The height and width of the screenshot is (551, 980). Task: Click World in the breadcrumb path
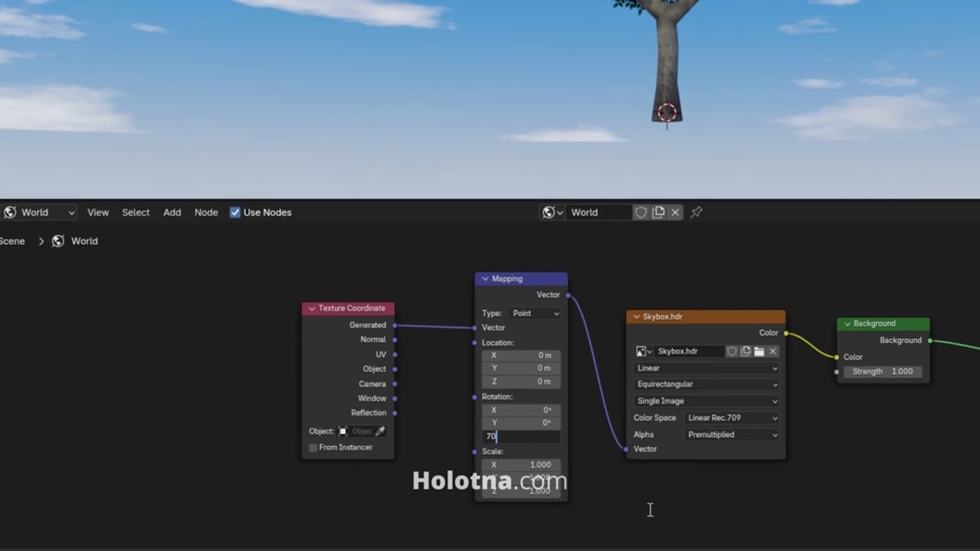click(84, 241)
